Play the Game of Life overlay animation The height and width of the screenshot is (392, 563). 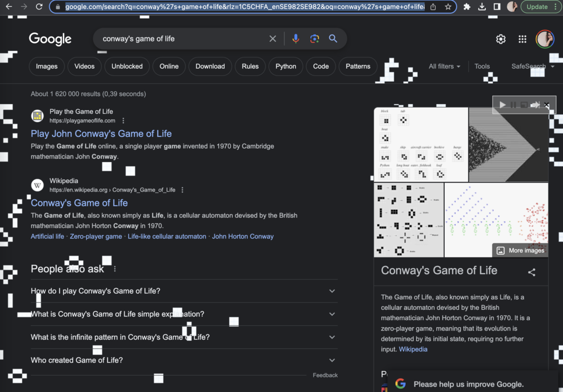tap(502, 105)
